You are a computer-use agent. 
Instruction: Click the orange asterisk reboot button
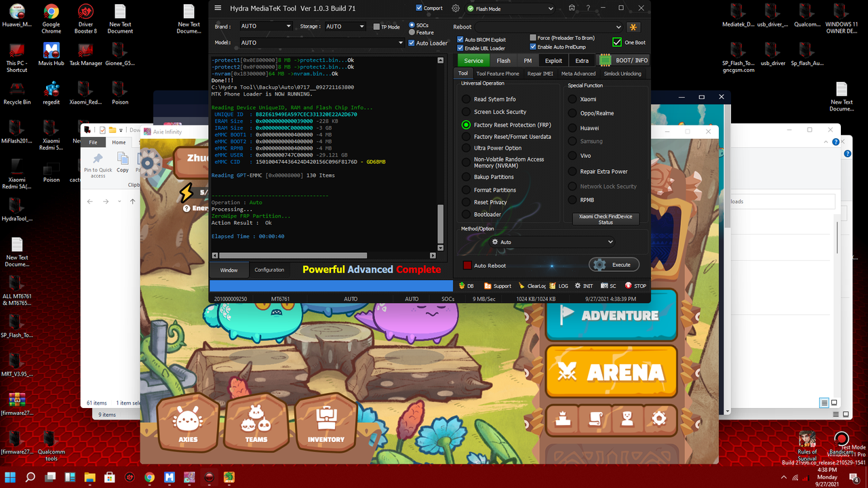[x=633, y=27]
